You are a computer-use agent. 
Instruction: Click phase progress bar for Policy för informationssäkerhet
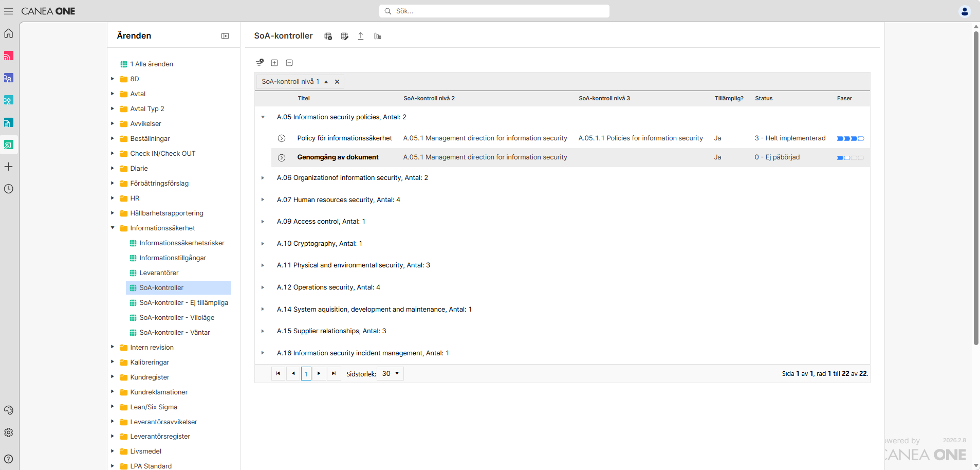point(850,138)
